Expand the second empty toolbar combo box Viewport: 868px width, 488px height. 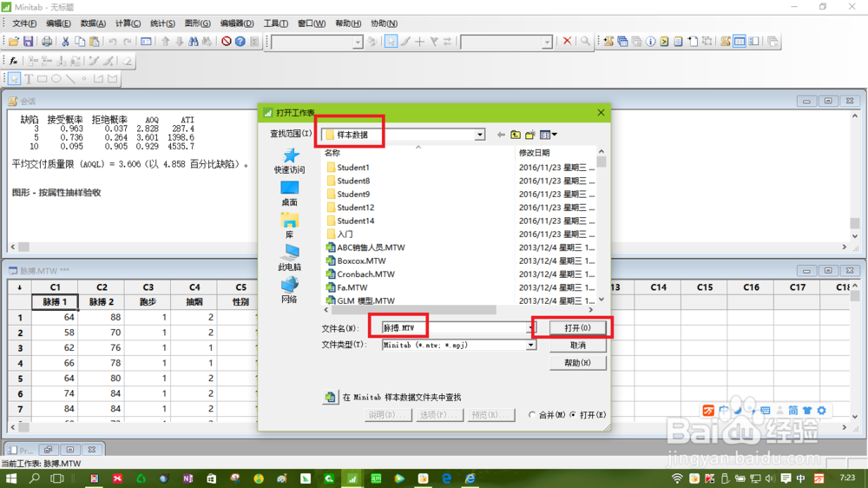pos(547,42)
